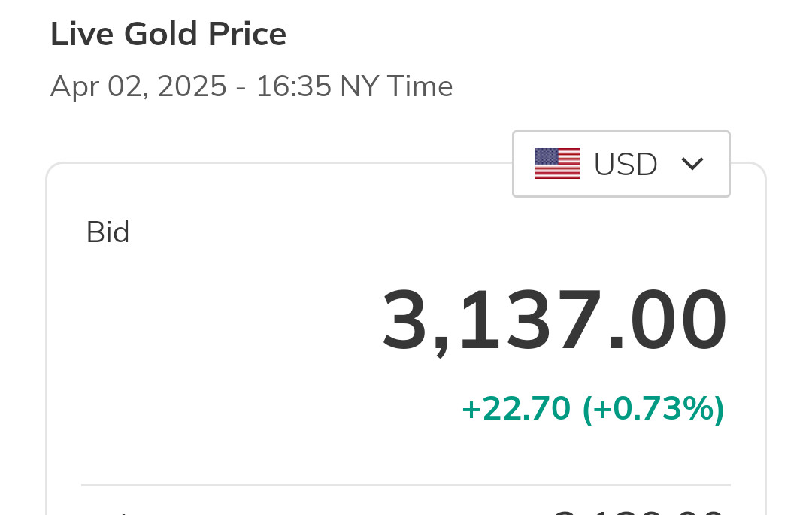Click the date Apr 02
Screen dimensions: 812x515
click(98, 87)
